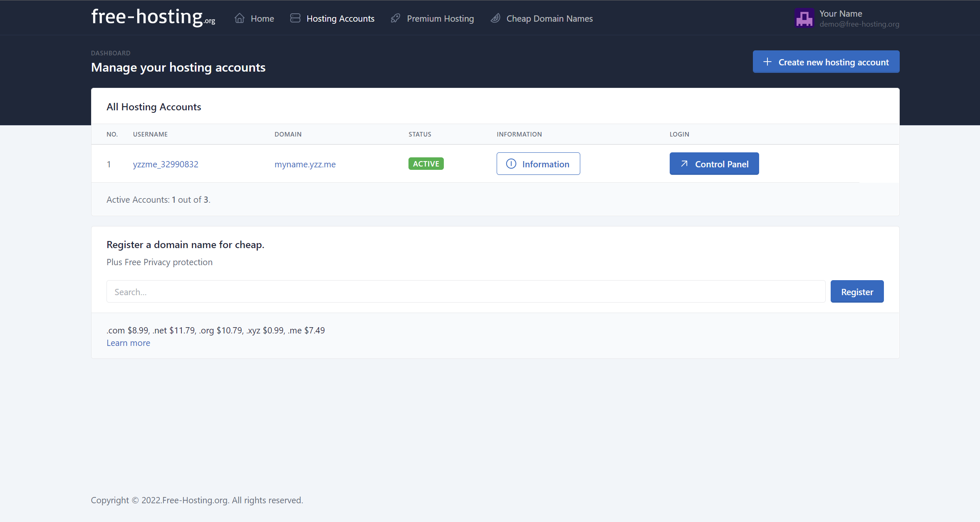Click the rocket icon beside Premium Hosting
The height and width of the screenshot is (522, 980).
[395, 18]
